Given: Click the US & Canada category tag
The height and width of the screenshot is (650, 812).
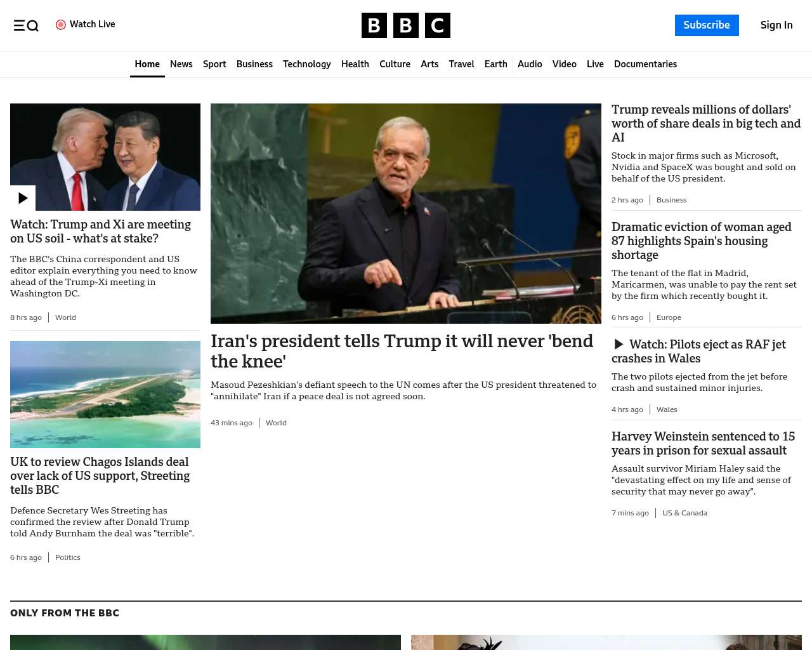Looking at the screenshot, I should 684,513.
